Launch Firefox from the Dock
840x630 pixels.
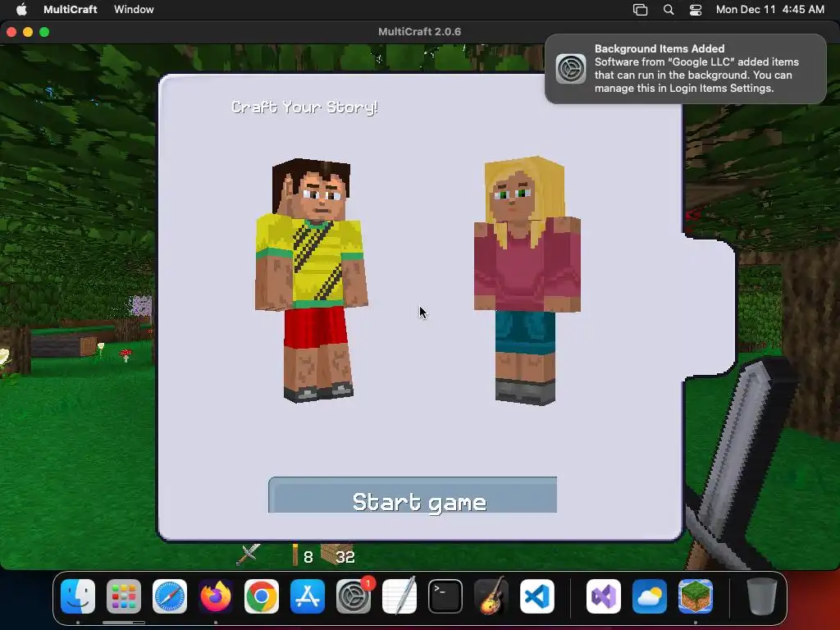pyautogui.click(x=216, y=596)
